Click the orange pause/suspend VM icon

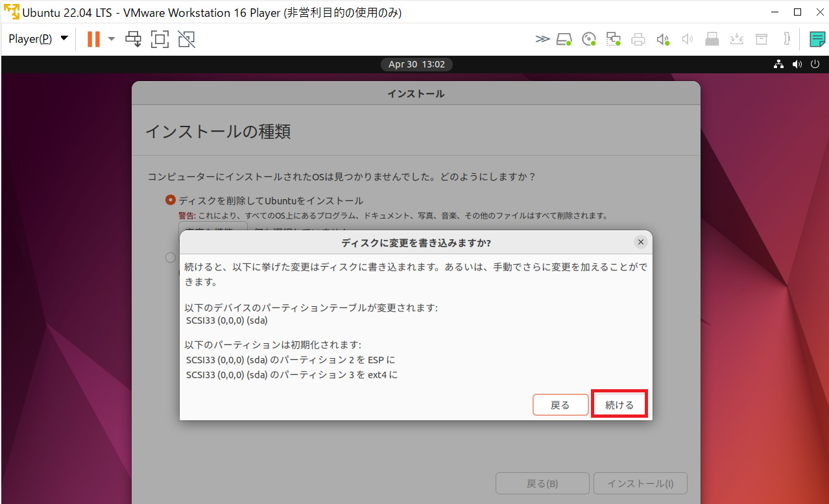(93, 39)
